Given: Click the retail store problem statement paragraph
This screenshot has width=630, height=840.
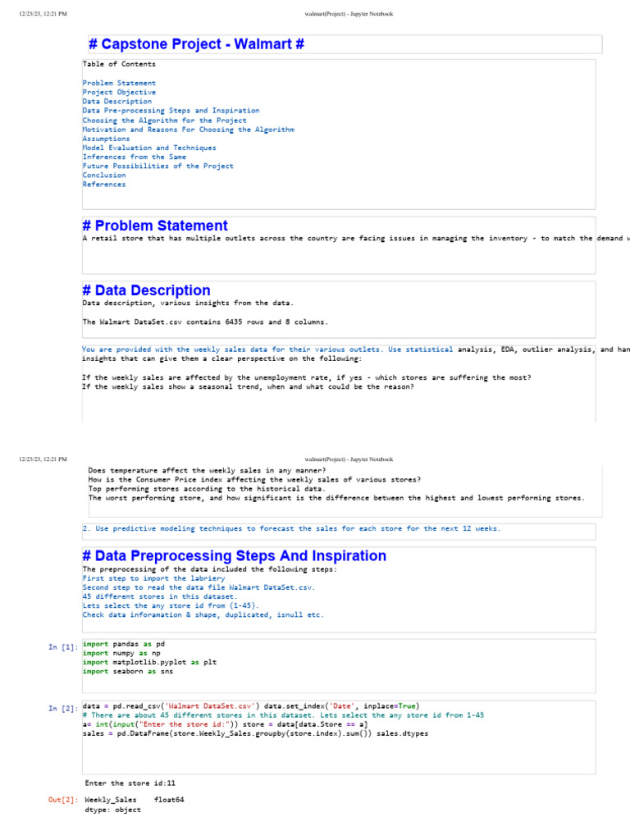Looking at the screenshot, I should pyautogui.click(x=356, y=239).
